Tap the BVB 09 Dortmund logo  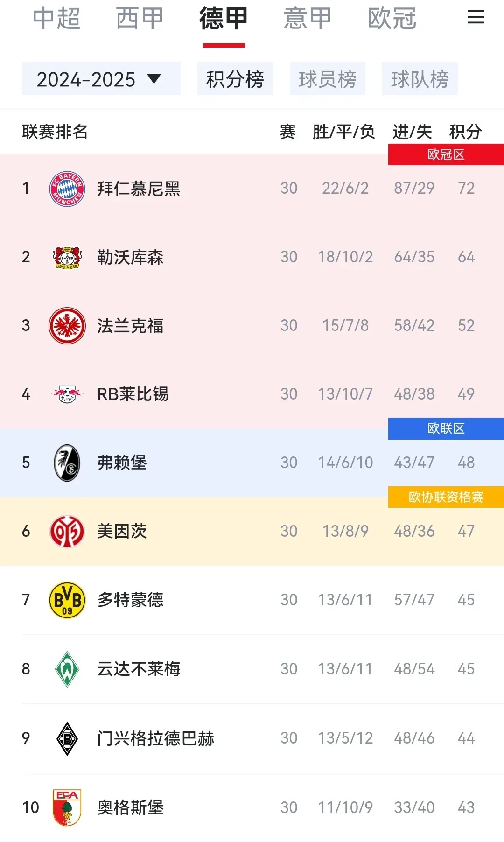tap(67, 600)
